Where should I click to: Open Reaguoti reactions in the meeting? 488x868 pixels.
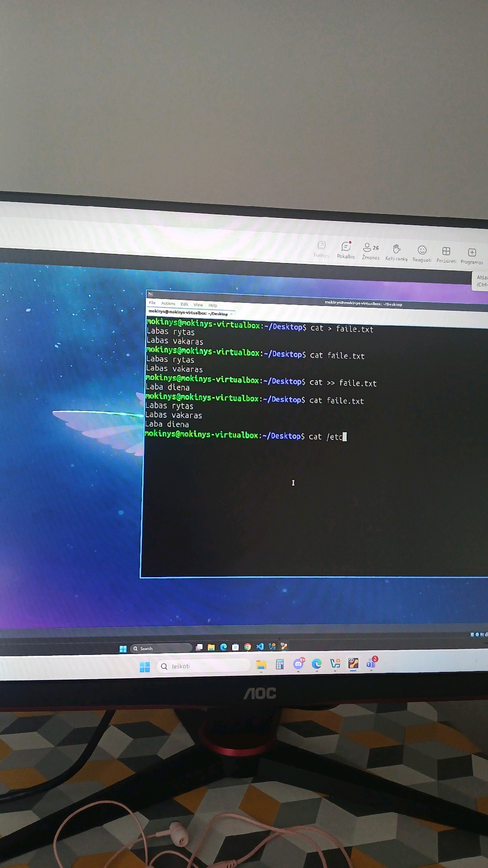(422, 253)
